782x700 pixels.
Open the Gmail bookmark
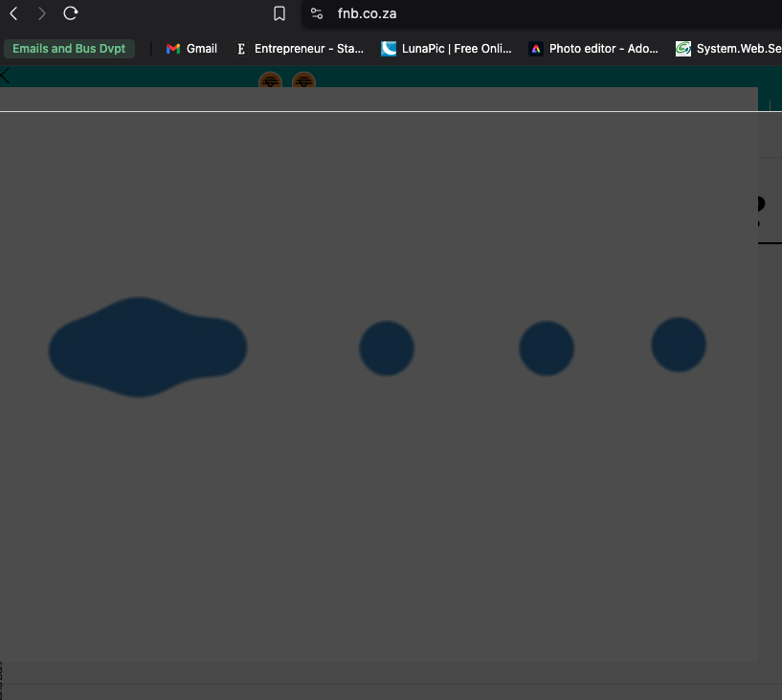[x=191, y=49]
